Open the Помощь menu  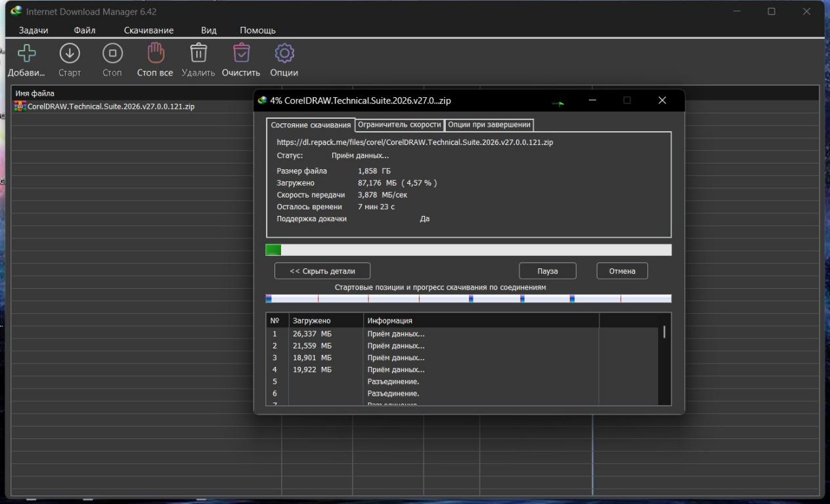tap(257, 30)
